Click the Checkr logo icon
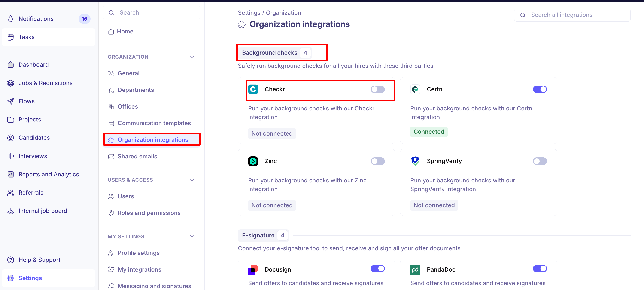644x290 pixels. [x=253, y=89]
